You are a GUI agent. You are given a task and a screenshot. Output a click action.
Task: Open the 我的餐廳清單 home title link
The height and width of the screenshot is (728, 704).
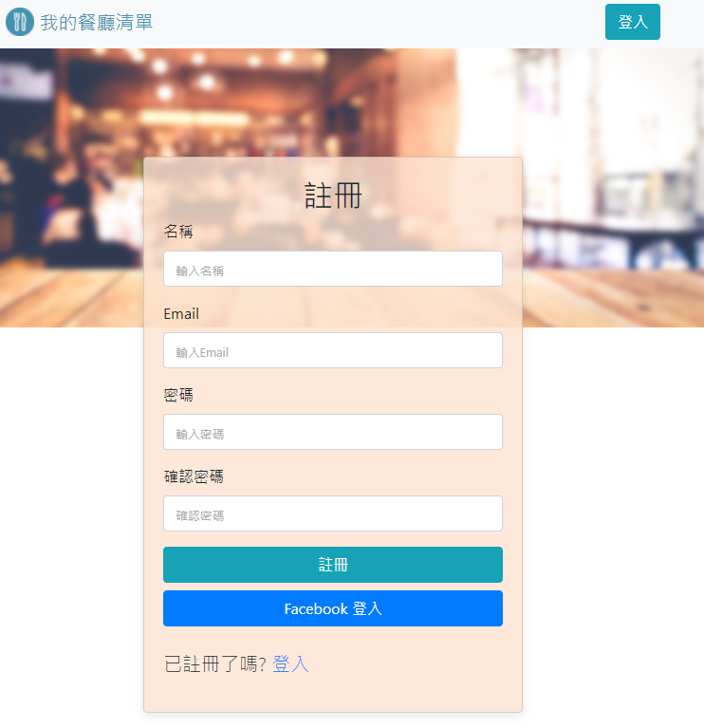(x=97, y=22)
